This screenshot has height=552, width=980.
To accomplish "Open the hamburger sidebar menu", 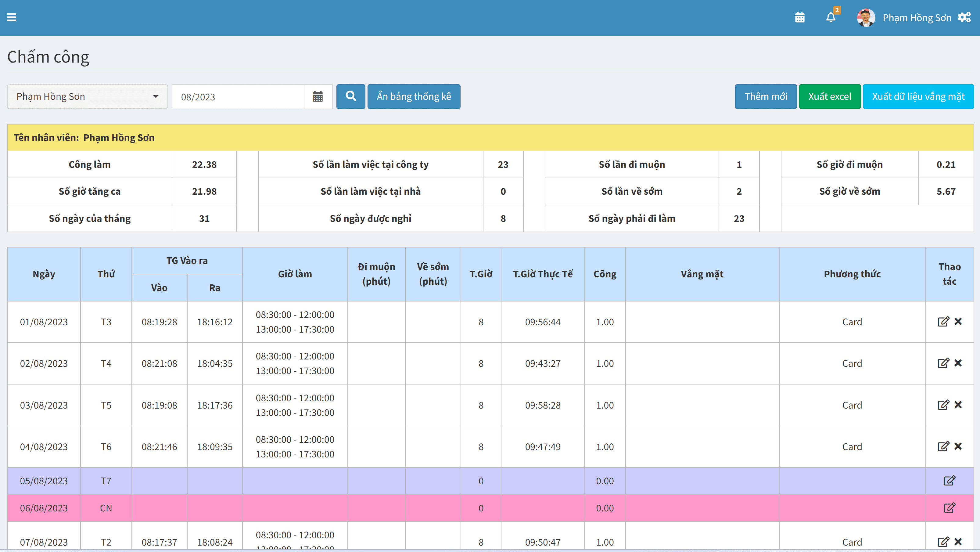I will click(x=12, y=17).
